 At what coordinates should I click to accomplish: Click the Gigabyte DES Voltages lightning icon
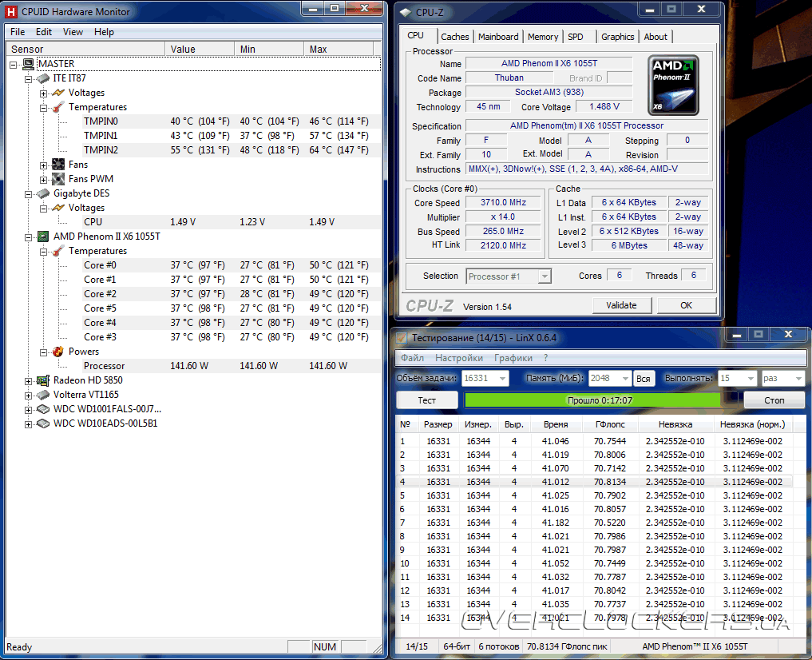(x=58, y=208)
